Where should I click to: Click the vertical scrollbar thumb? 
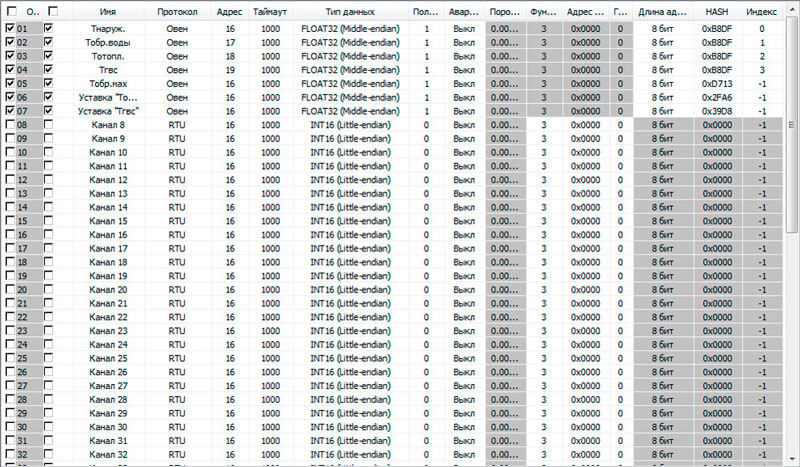click(791, 125)
